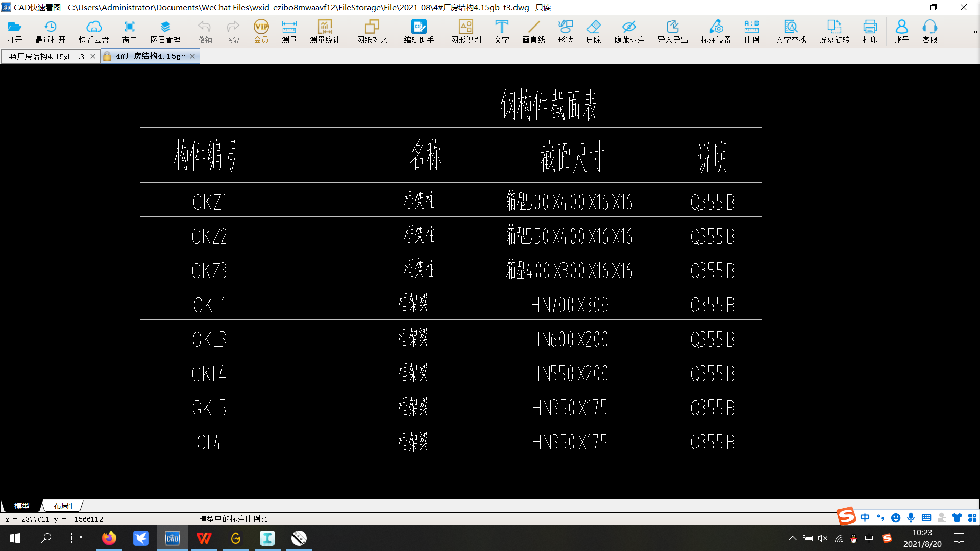Viewport: 980px width, 551px height.
Task: Click the 钢构件截面表 table title
Action: [x=549, y=105]
